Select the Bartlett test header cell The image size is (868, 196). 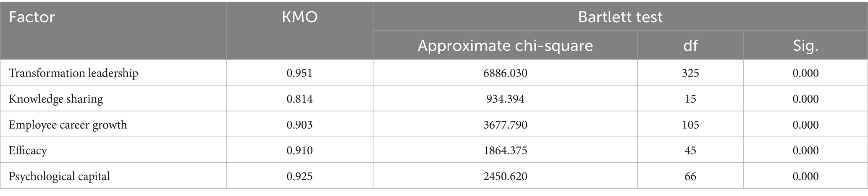point(620,17)
